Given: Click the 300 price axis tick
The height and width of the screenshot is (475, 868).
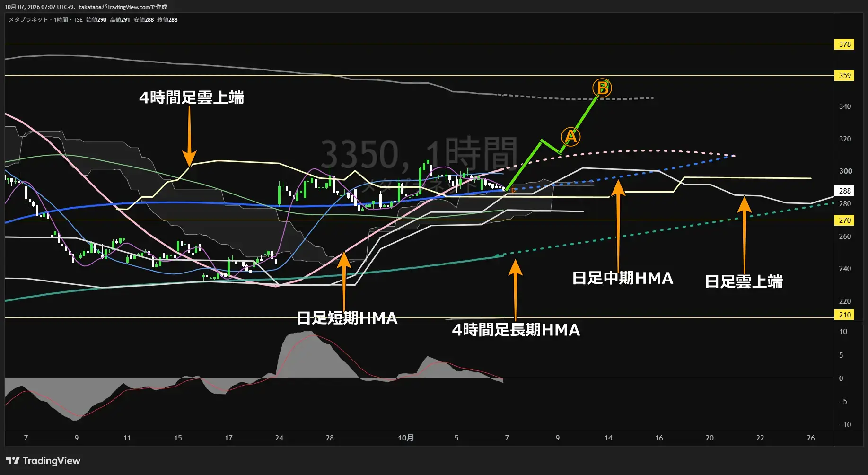Looking at the screenshot, I should point(845,171).
